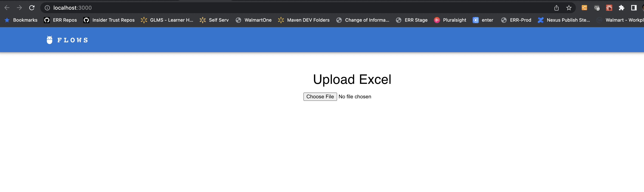
Task: Click the orange diagram extension icon
Action: coord(585,8)
